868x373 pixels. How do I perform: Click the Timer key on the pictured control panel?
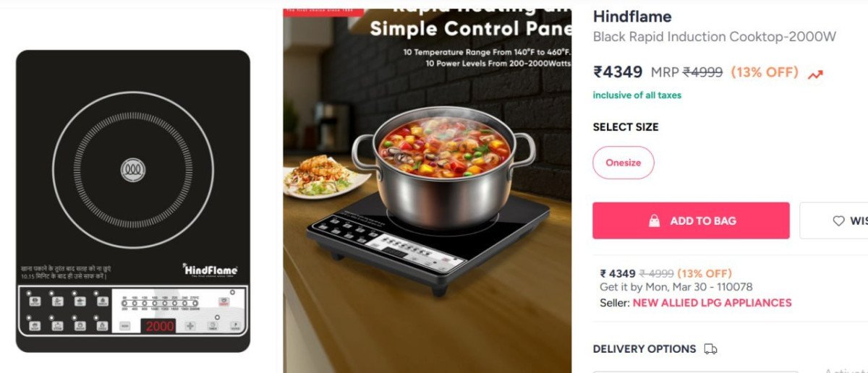tap(213, 326)
